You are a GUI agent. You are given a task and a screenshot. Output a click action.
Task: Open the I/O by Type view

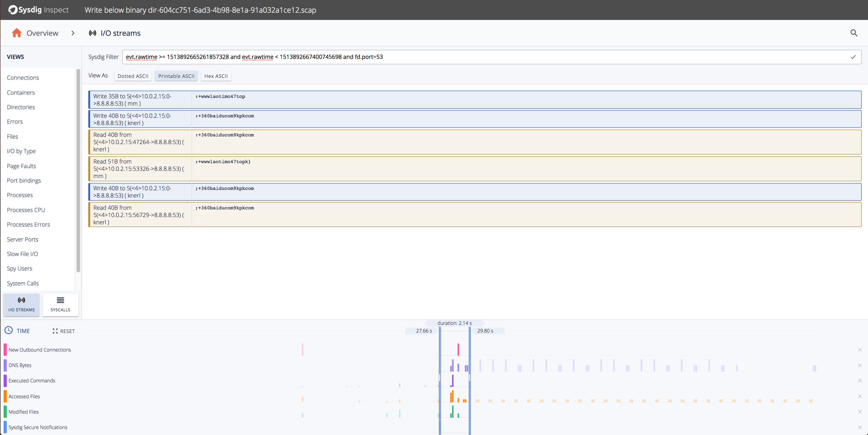(x=21, y=151)
